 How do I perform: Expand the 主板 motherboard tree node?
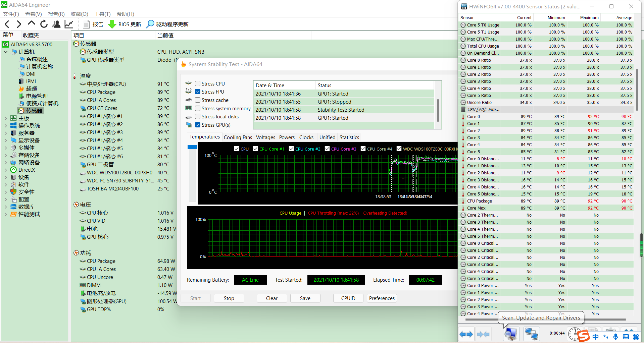click(x=6, y=118)
